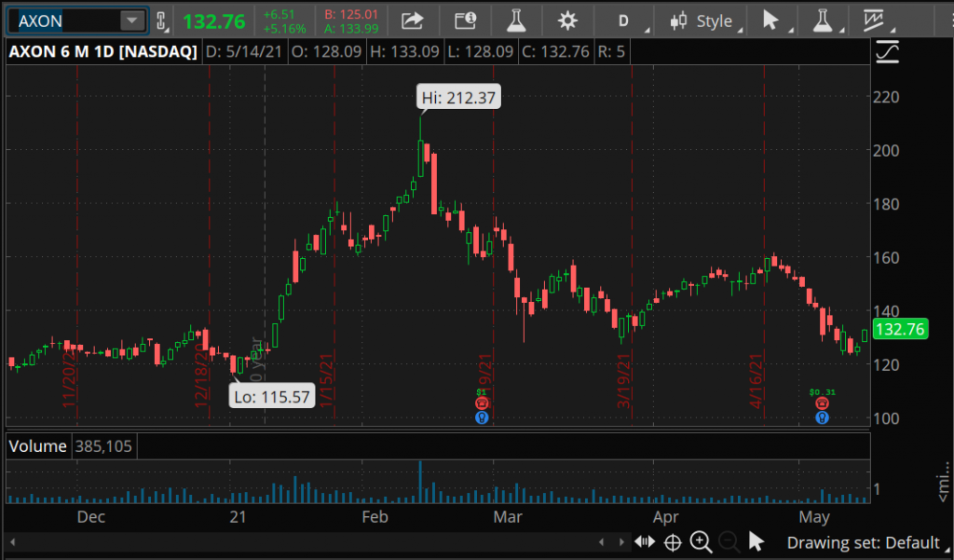Image resolution: width=954 pixels, height=560 pixels.
Task: Click the O: 128.09 open readout
Action: click(327, 52)
